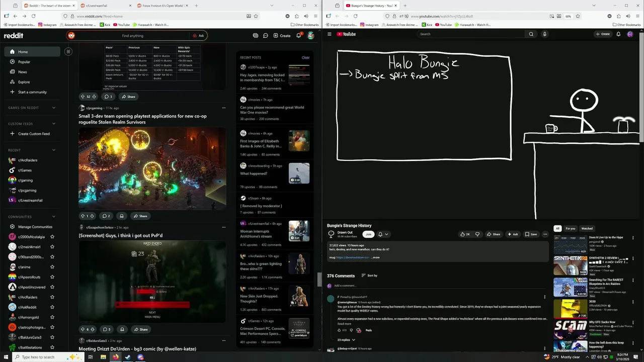644x362 pixels.
Task: Open File Explorer from the taskbar
Action: pyautogui.click(x=103, y=357)
